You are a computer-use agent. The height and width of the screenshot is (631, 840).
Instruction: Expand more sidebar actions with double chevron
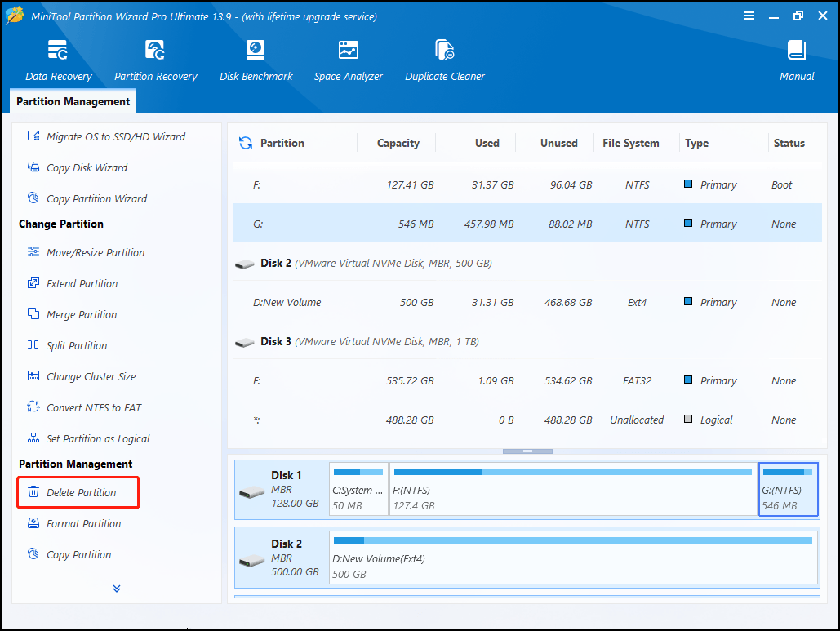click(x=117, y=589)
